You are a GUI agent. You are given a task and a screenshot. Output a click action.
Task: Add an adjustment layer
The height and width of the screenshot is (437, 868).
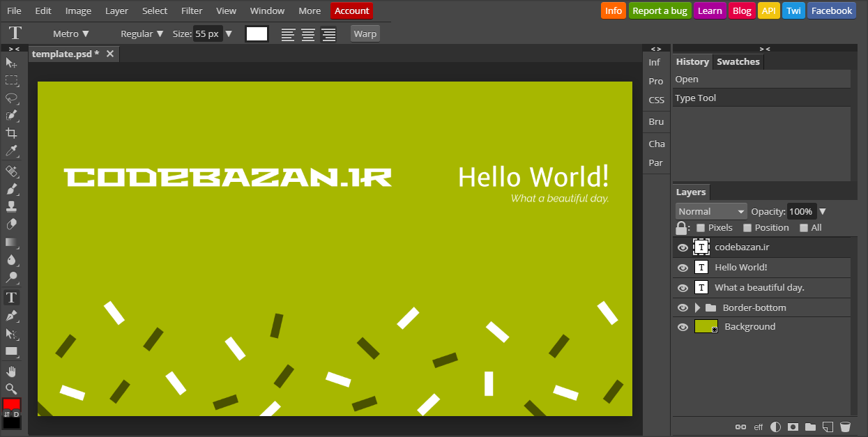pyautogui.click(x=776, y=427)
